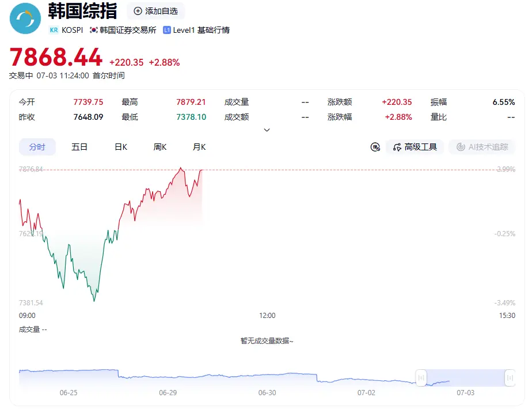532x409 pixels.
Task: Switch to the 月K monthly chart tab
Action: coord(199,147)
